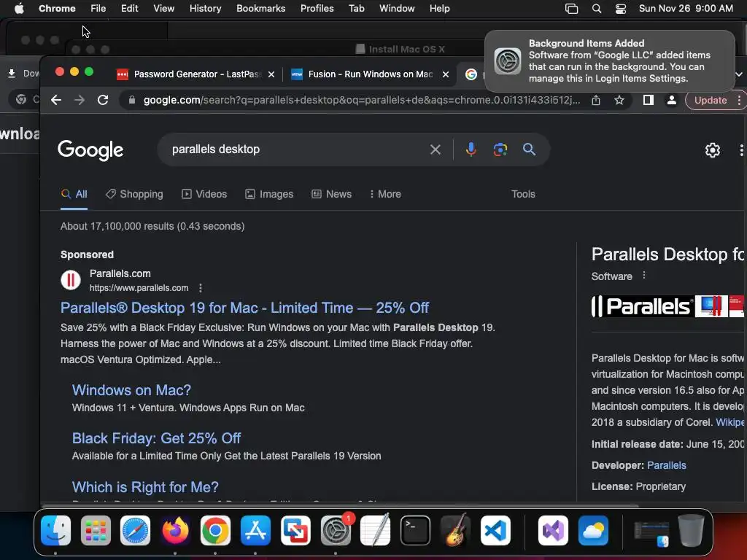
Task: Expand the More search filters dropdown
Action: (x=385, y=194)
